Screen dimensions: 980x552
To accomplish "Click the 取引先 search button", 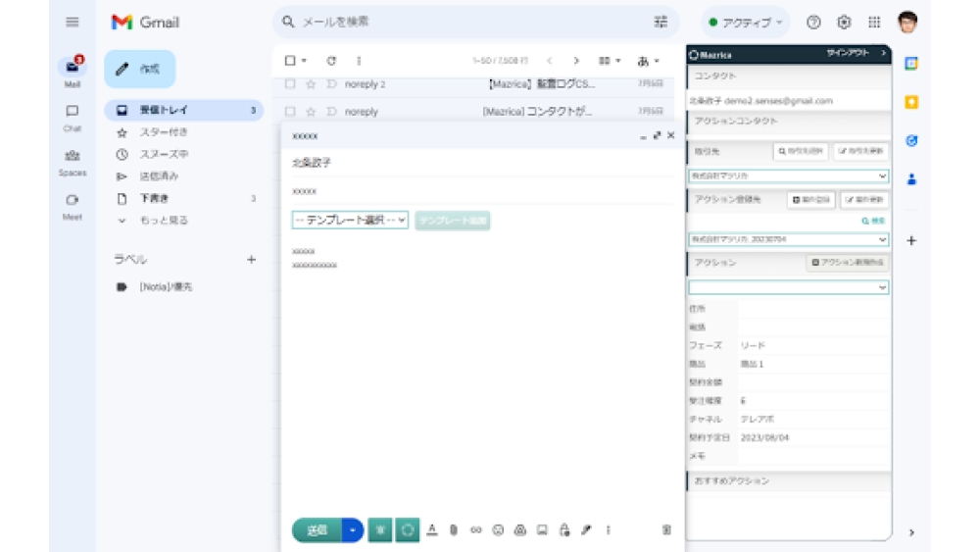I will [x=801, y=151].
